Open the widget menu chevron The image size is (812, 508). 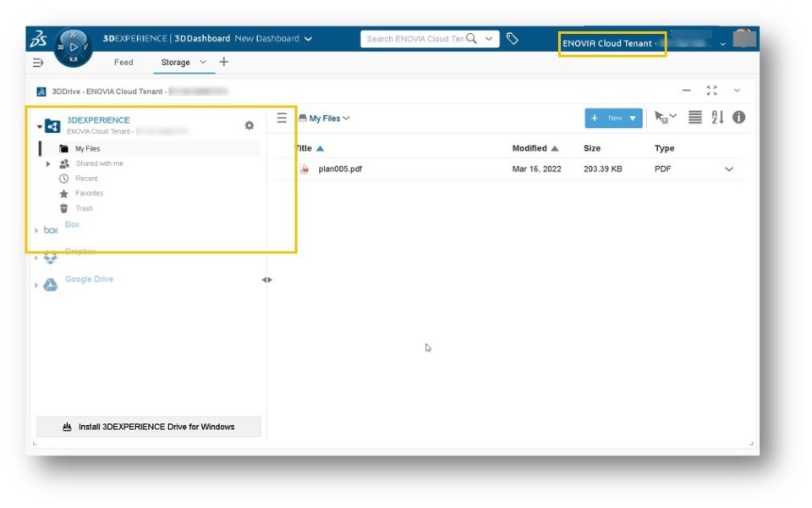coord(737,91)
